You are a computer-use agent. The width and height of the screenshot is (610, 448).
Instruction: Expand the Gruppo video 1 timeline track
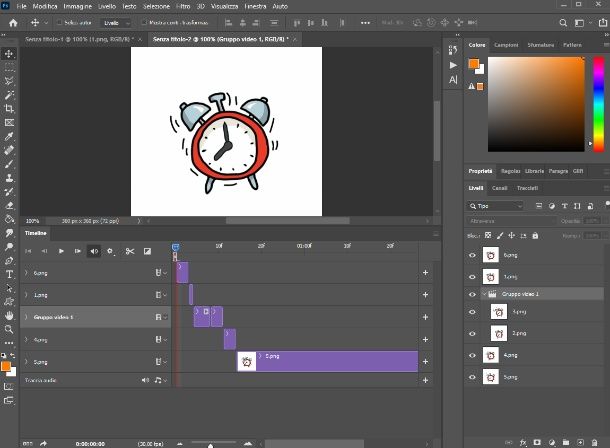(26, 317)
